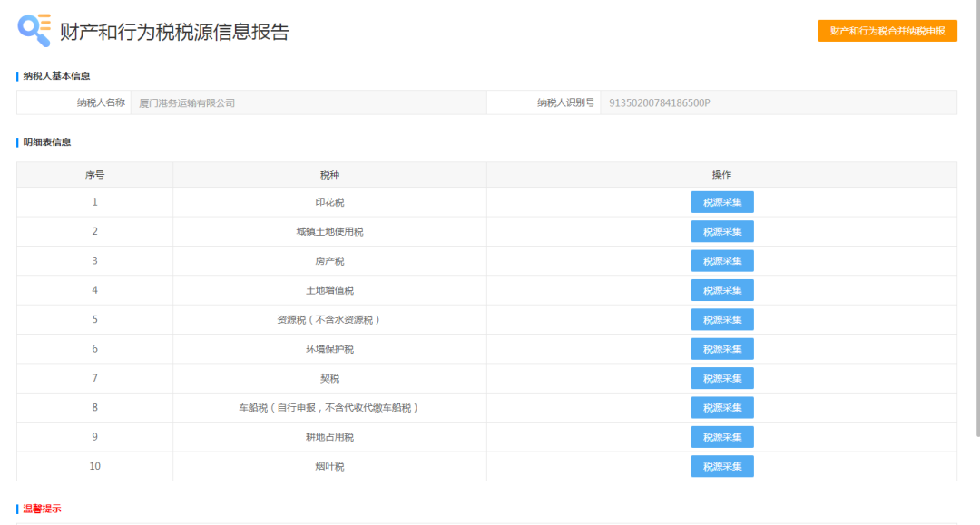The height and width of the screenshot is (525, 980).
Task: Click the 操作 column header
Action: click(722, 175)
